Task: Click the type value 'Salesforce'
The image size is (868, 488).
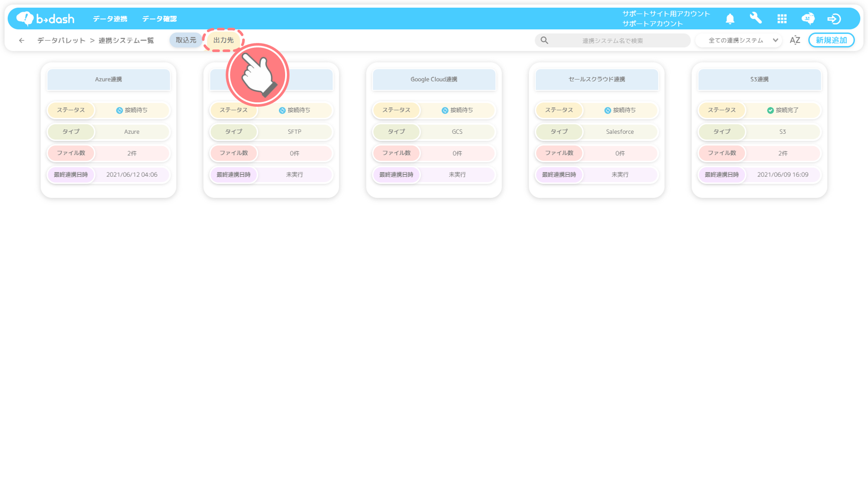Action: 620,132
